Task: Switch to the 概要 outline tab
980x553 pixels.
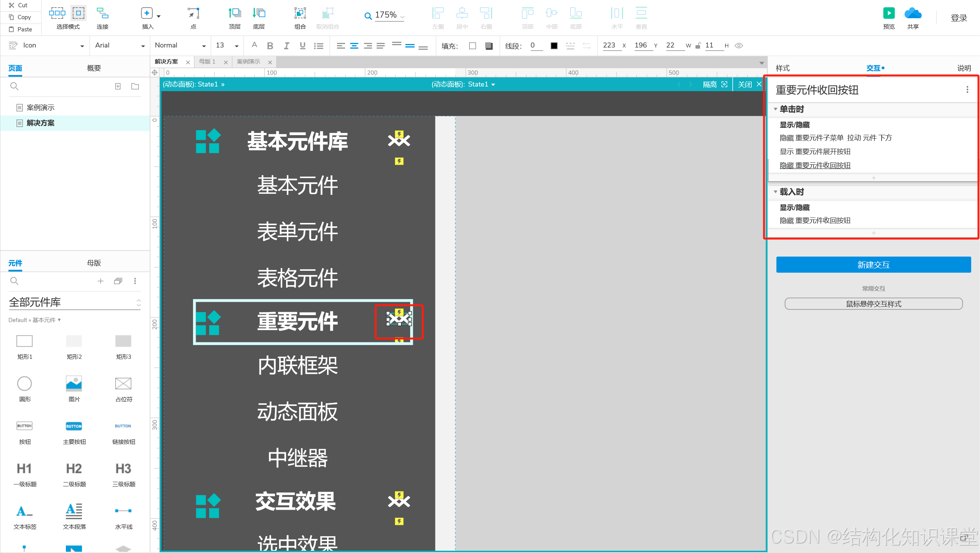Action: 94,68
